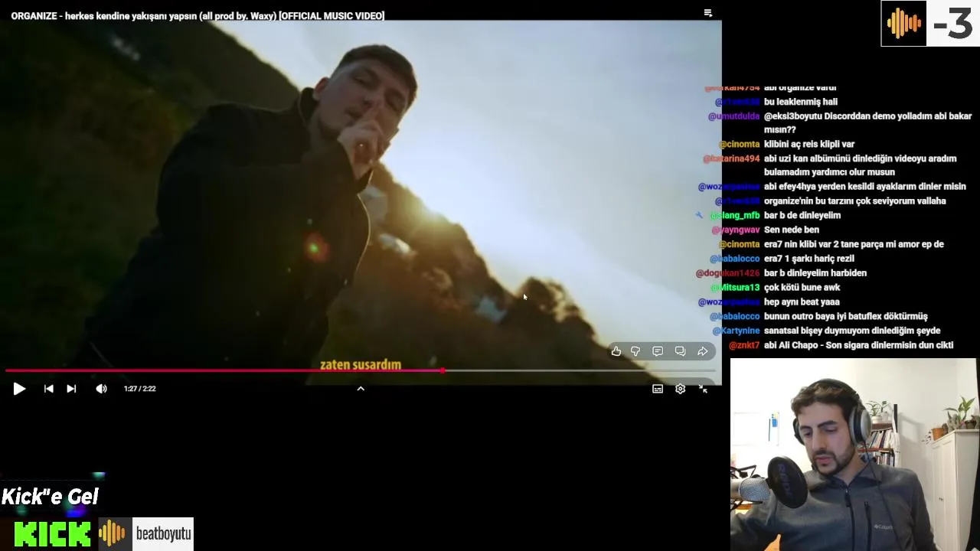Click username @dogukan1426 in chat
The height and width of the screenshot is (551, 980).
(x=727, y=273)
